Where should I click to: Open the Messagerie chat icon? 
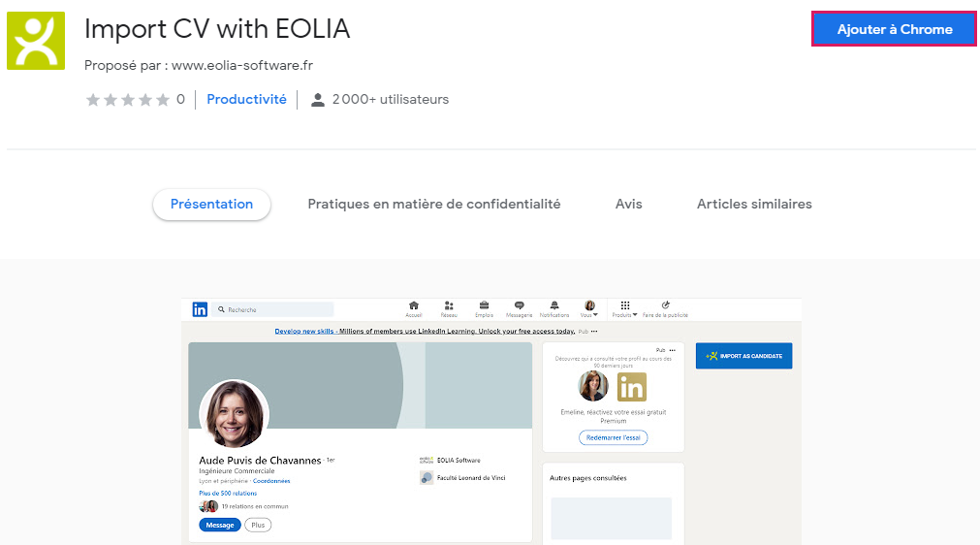[519, 308]
